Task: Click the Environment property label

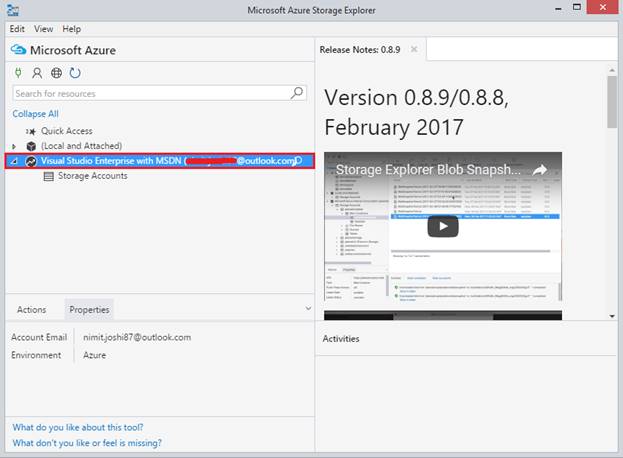Action: 36,355
